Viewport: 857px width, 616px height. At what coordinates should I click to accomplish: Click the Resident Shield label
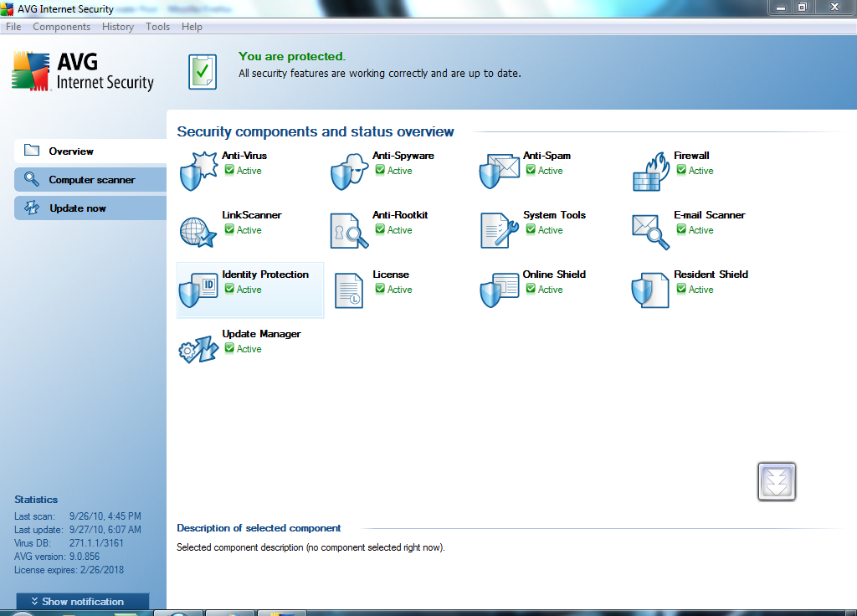coord(711,275)
